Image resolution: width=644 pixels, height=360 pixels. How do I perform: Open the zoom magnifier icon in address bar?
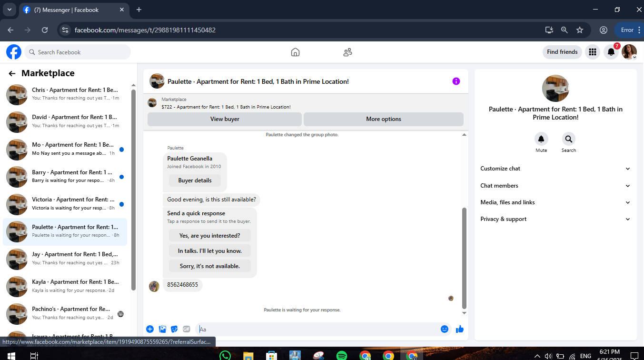tap(565, 30)
